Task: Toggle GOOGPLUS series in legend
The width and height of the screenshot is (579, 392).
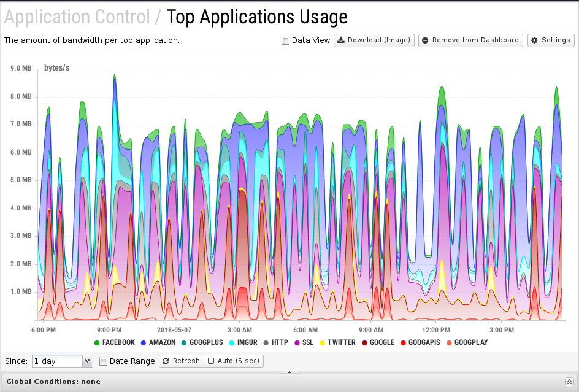Action: (202, 342)
